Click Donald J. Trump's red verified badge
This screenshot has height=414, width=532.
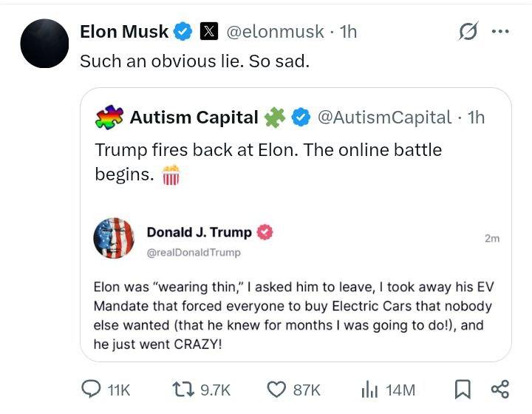(265, 232)
